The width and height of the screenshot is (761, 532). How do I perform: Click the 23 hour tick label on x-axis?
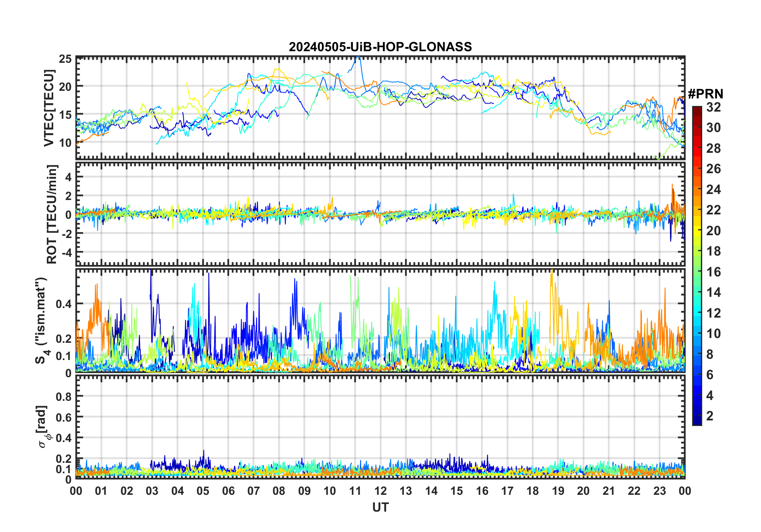point(659,491)
